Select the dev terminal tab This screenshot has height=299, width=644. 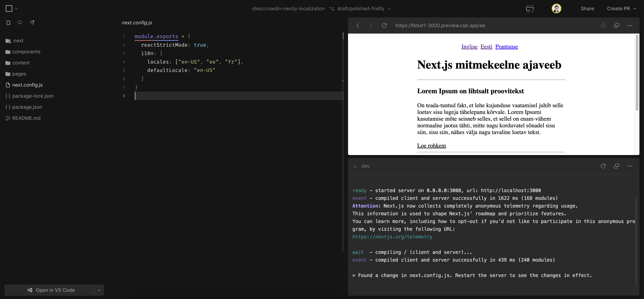tap(361, 166)
